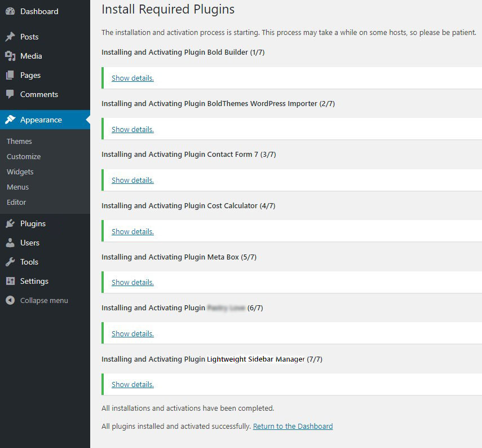This screenshot has width=482, height=448.
Task: Click 'Installing and Activating Plugin Bold Builder (1/7)'
Action: click(x=183, y=52)
